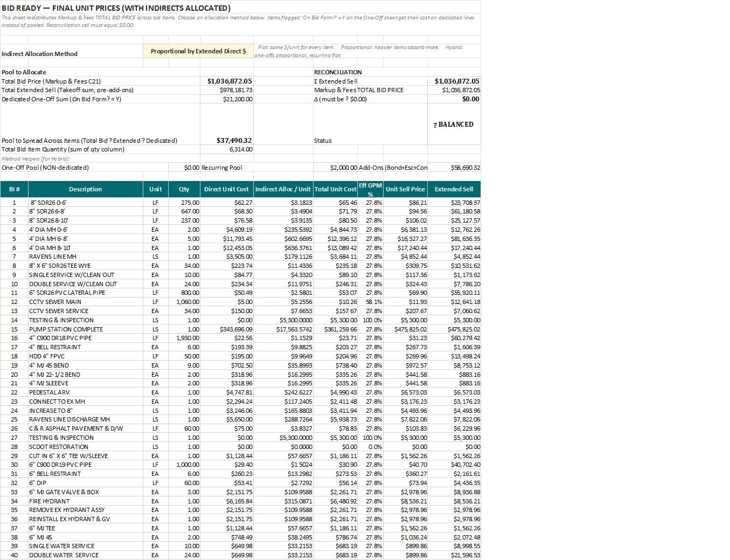The height and width of the screenshot is (560, 730).
Task: Select the 'INCREASE TO 8"' description cell
Action: tap(86, 411)
